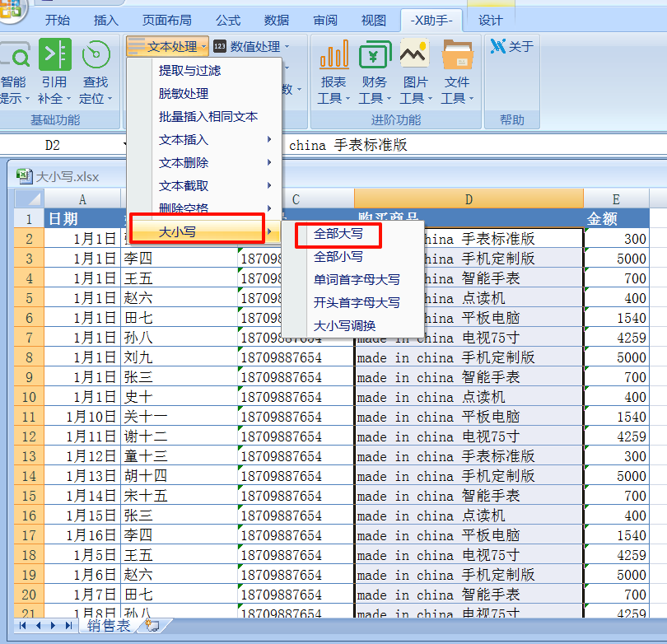Switch to the 插入 ribbon tab
This screenshot has height=644, width=667.
coord(106,20)
